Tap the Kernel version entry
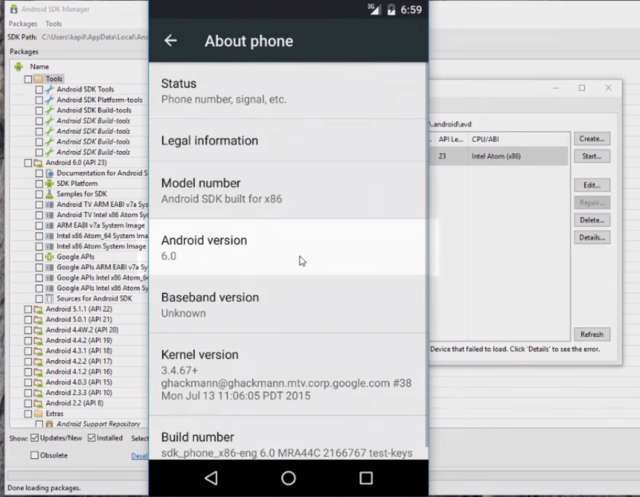Screen dimensions: 640x497 tap(287, 375)
